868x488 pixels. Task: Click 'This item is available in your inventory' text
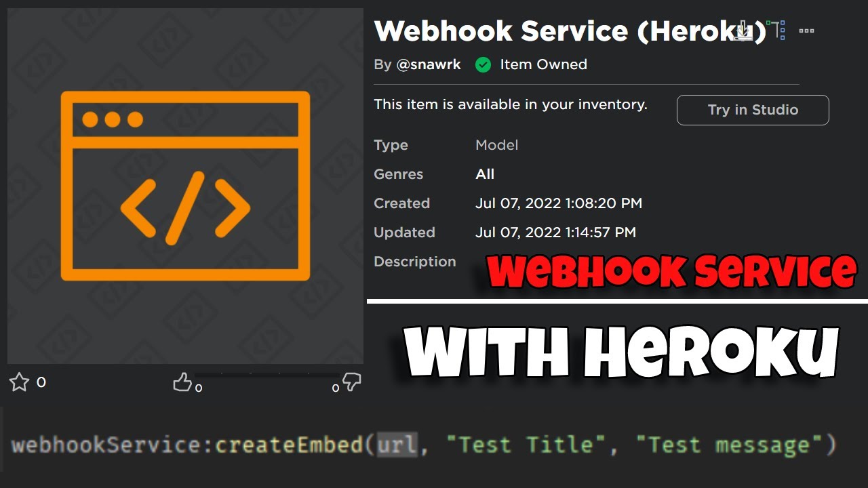pos(511,105)
